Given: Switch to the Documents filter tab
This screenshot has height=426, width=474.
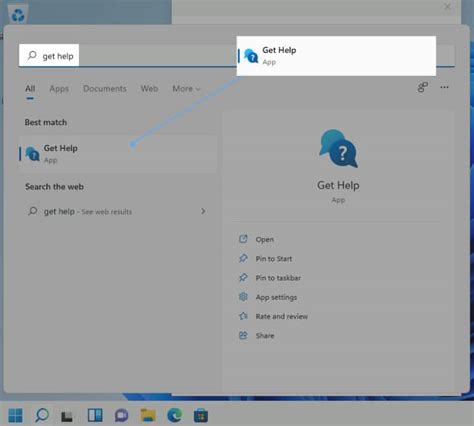Looking at the screenshot, I should click(105, 89).
